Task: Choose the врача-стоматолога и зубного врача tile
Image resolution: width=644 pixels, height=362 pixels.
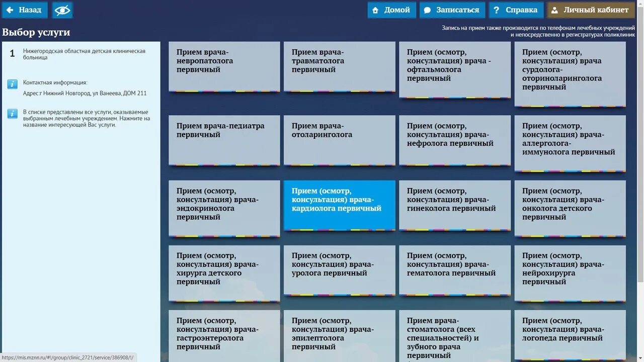Action: click(x=455, y=336)
